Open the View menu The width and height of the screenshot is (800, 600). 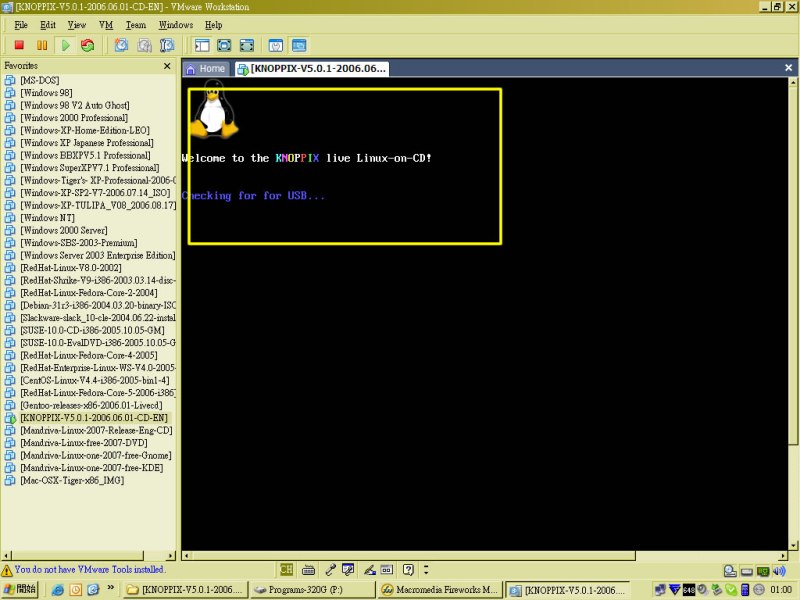point(77,24)
